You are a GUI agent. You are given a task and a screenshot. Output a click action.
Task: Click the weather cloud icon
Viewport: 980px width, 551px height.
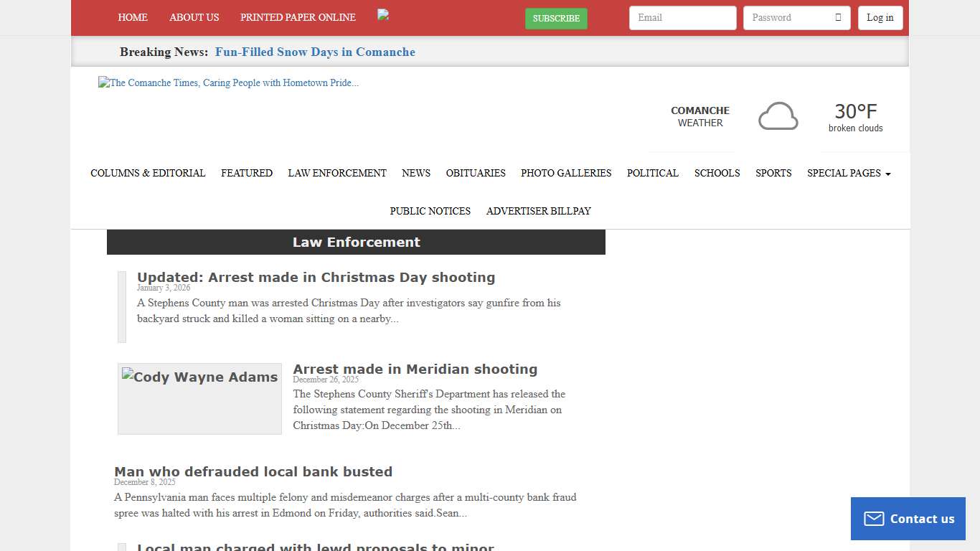click(x=778, y=116)
